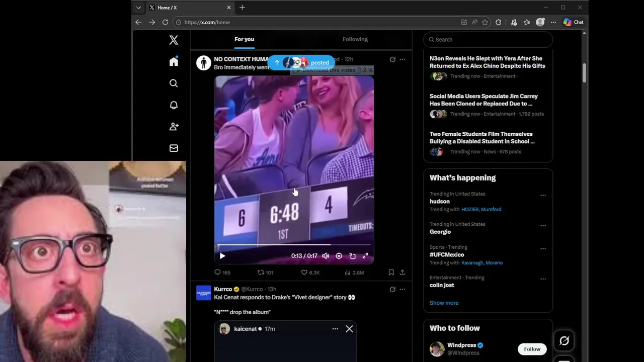The height and width of the screenshot is (362, 644).
Task: Open browser extensions puzzle icon
Action: (x=498, y=22)
